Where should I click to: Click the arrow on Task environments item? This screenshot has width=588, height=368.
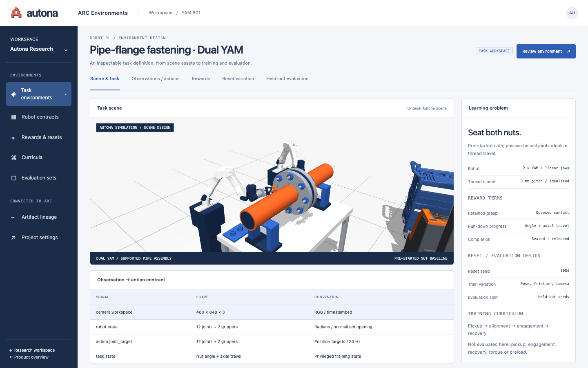point(65,94)
